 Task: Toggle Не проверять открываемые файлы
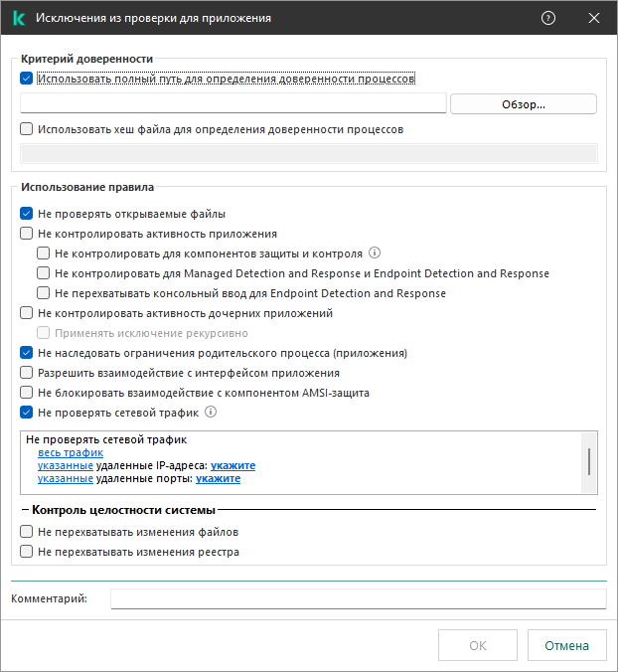27,214
